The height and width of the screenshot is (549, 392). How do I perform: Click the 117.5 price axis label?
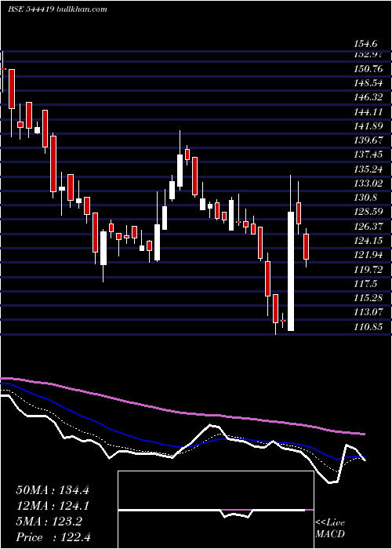tap(365, 284)
